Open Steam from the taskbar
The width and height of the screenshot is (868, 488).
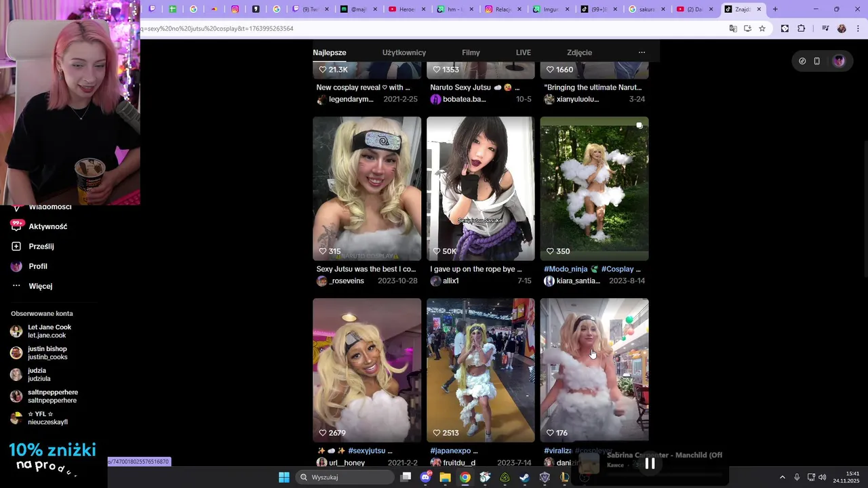tap(524, 477)
